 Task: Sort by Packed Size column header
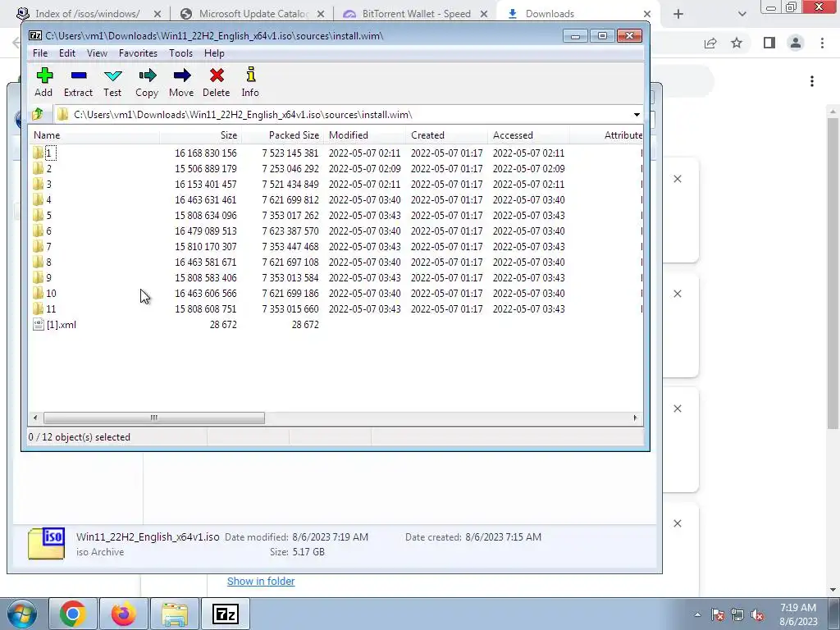283,135
